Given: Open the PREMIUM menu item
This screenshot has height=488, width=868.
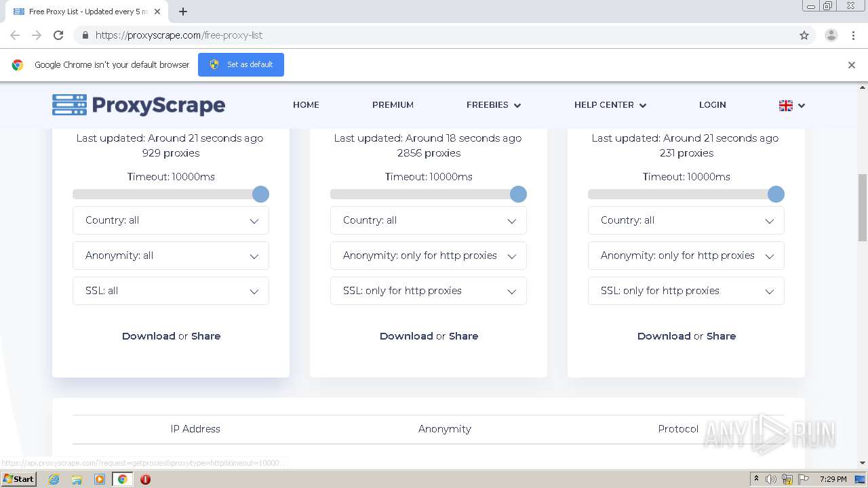Looking at the screenshot, I should pyautogui.click(x=393, y=105).
